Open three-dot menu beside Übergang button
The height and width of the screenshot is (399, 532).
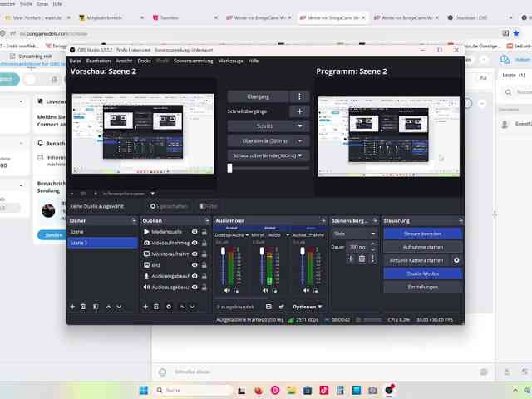(x=299, y=96)
